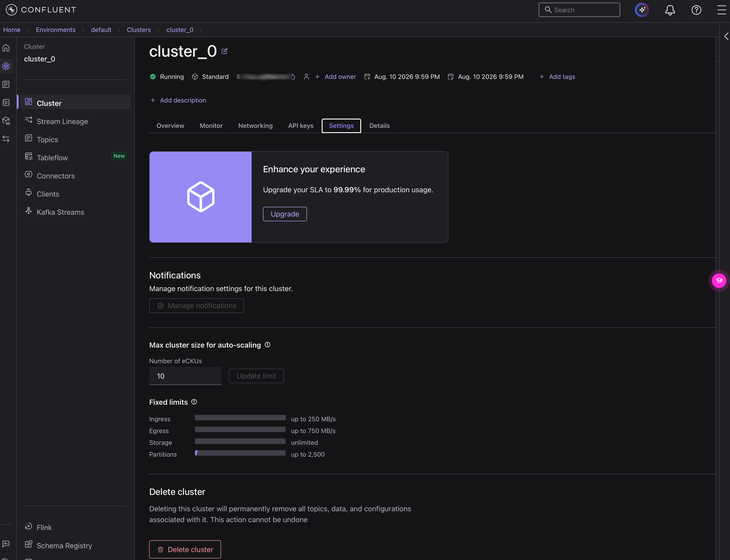This screenshot has height=560, width=730.
Task: Open the Details tab
Action: point(379,126)
